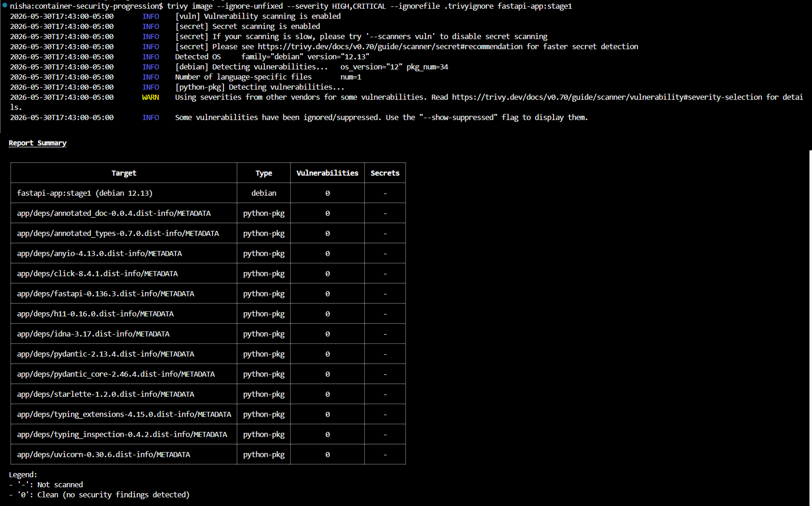
Task: Select the pydantic-2.13.4 METADATA row
Action: tap(208, 354)
